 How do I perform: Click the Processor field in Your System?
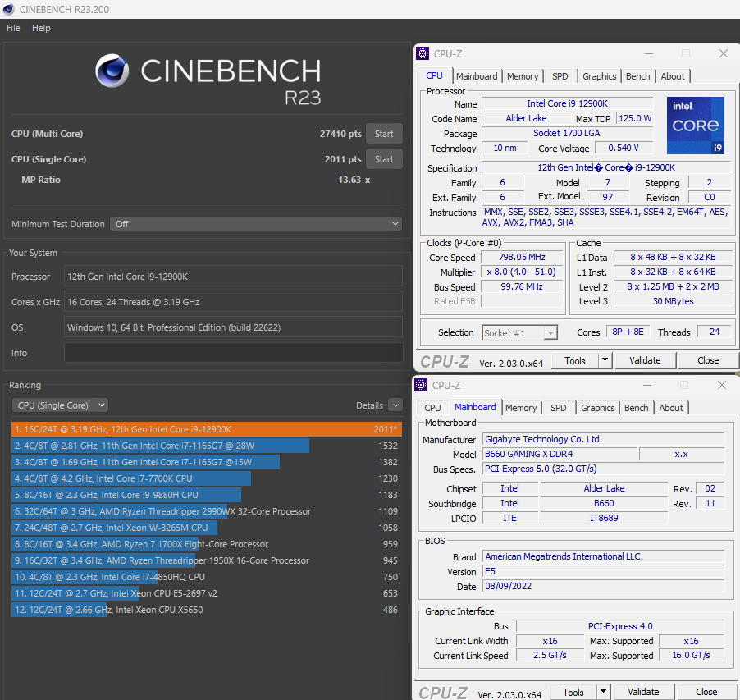233,276
